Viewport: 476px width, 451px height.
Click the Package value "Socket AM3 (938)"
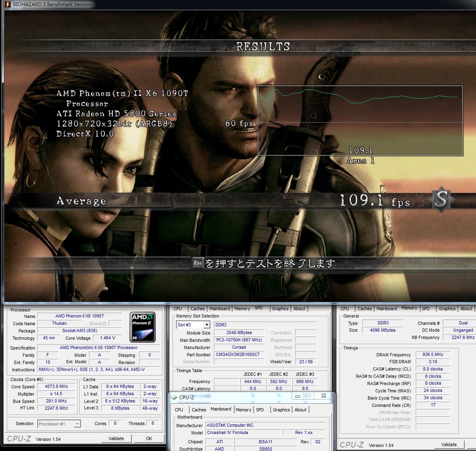coord(80,331)
